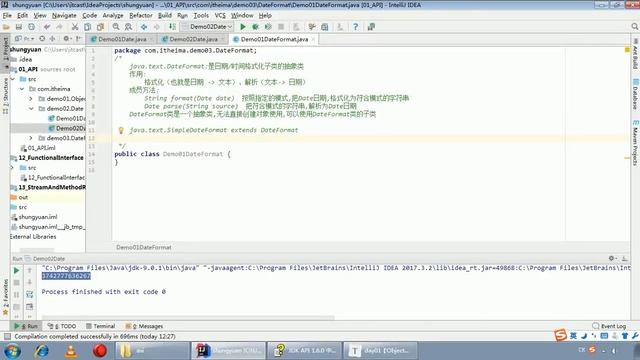Click the Search Everywhere magnifier at top right
This screenshot has width=640, height=360.
[x=635, y=27]
